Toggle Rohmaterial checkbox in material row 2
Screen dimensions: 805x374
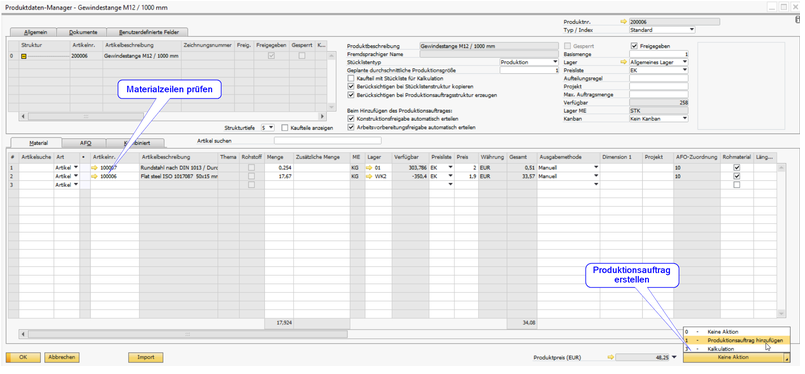[737, 176]
